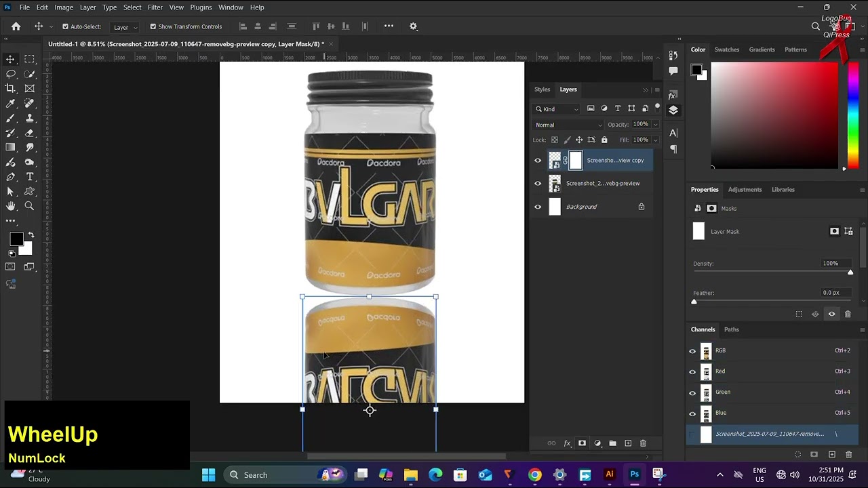Select the Brush tool
868x488 pixels.
click(10, 118)
